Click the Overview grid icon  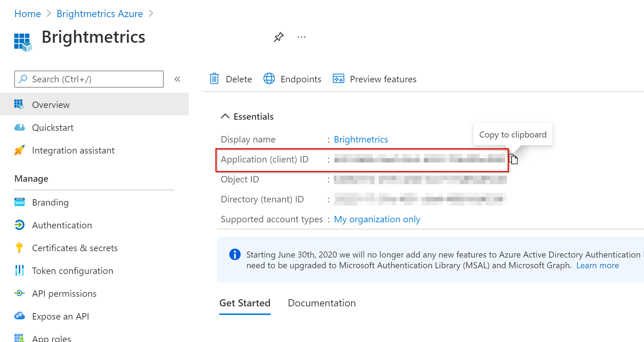pyautogui.click(x=19, y=104)
